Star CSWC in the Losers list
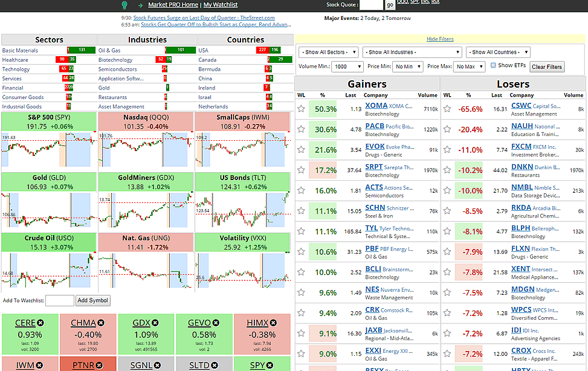Viewport: 588px width, 371px height. tap(447, 109)
